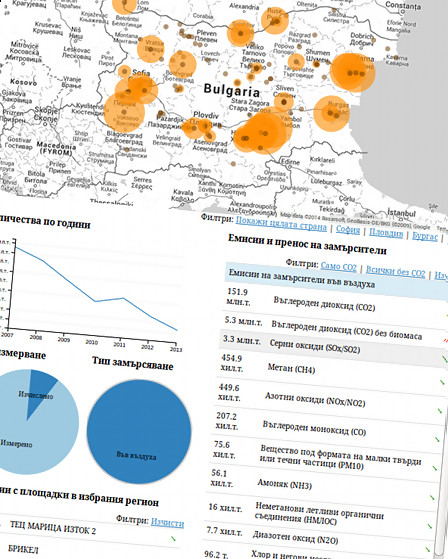Select the large bubble south of Stara Zagora
Screen dimensions: 448x559
tap(264, 133)
